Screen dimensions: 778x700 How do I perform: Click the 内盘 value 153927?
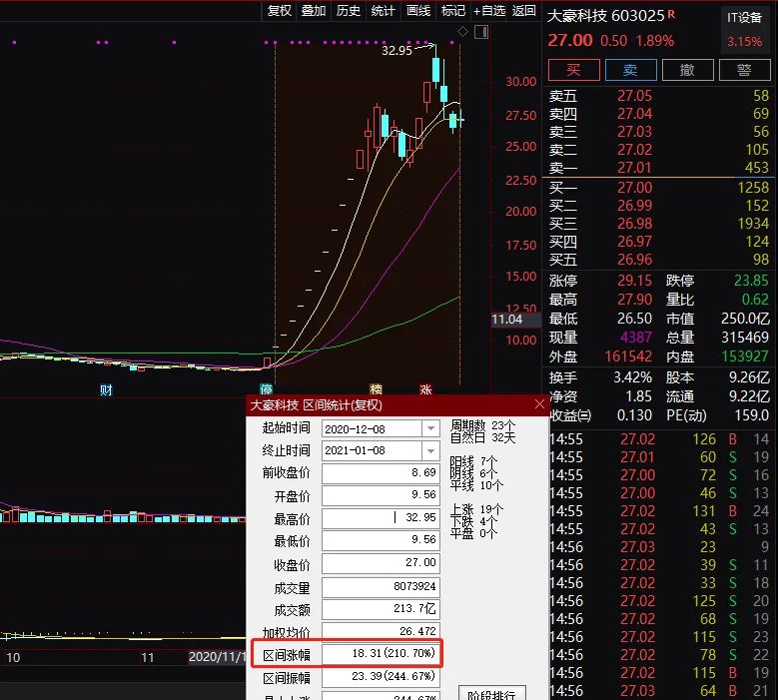point(745,356)
